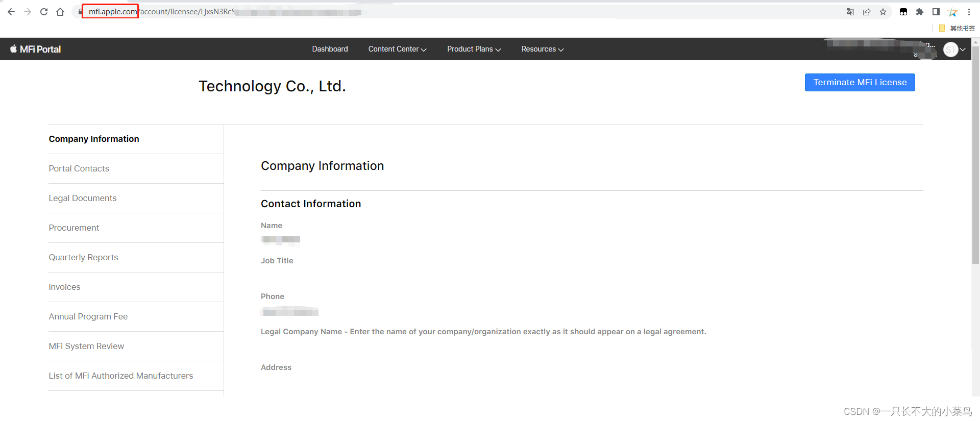Reload the current page
The width and height of the screenshot is (980, 421).
pyautogui.click(x=44, y=12)
